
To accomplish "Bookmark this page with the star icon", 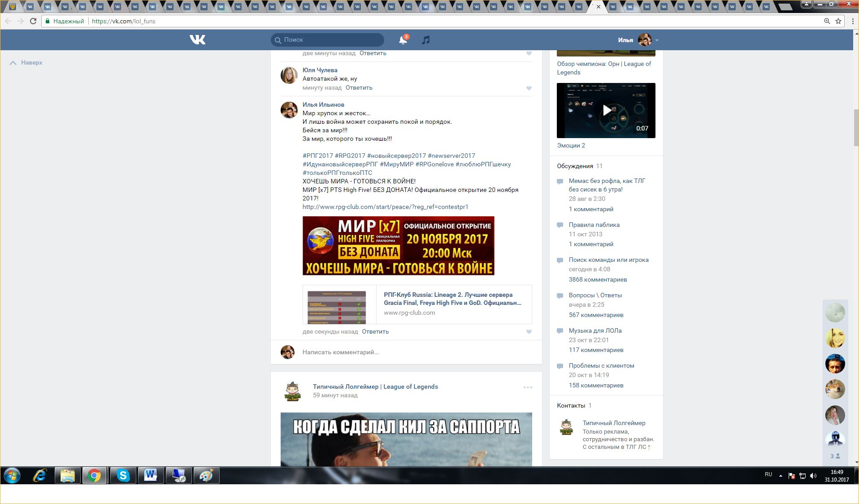I will click(x=838, y=21).
